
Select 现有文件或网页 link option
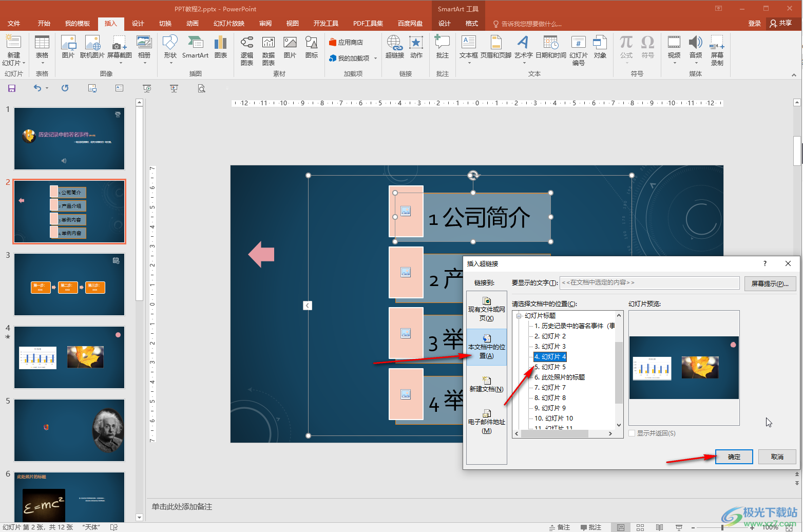487,309
